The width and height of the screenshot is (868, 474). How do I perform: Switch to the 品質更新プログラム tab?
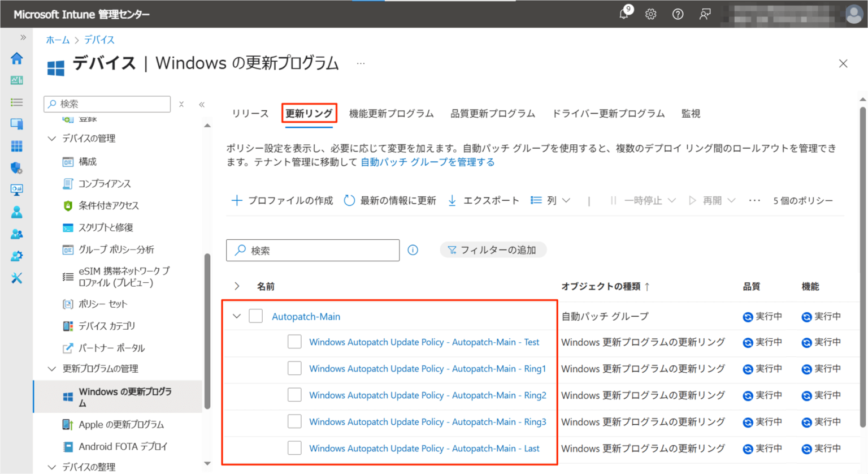click(492, 113)
